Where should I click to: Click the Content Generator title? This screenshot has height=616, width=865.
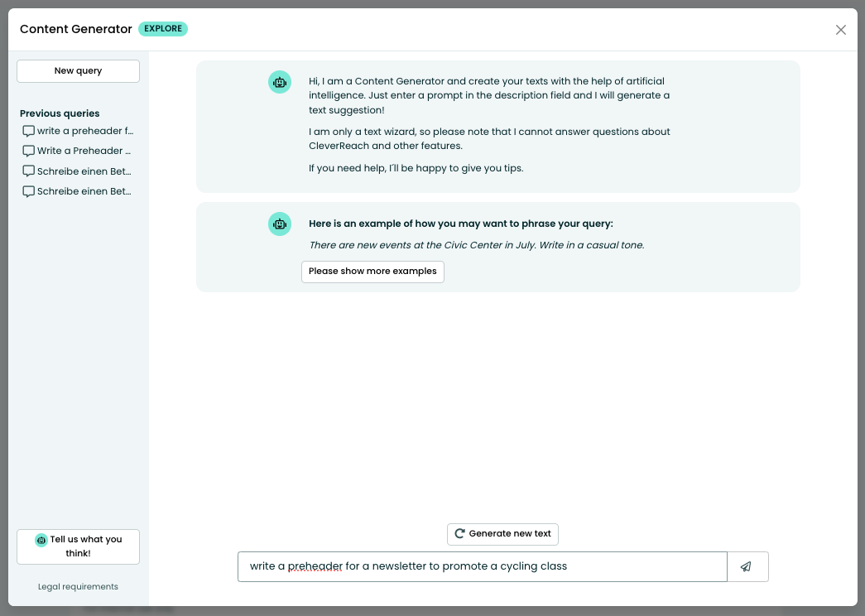click(76, 29)
